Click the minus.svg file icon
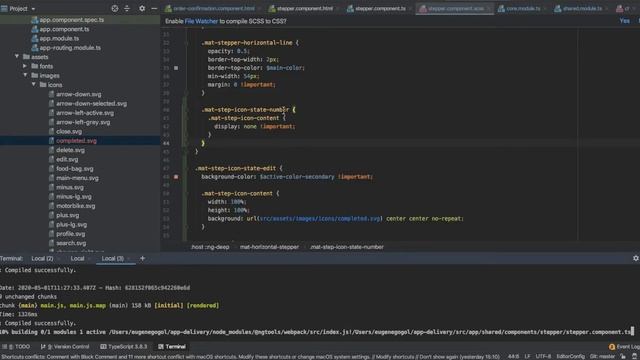This screenshot has width=640, height=360. pyautogui.click(x=51, y=187)
